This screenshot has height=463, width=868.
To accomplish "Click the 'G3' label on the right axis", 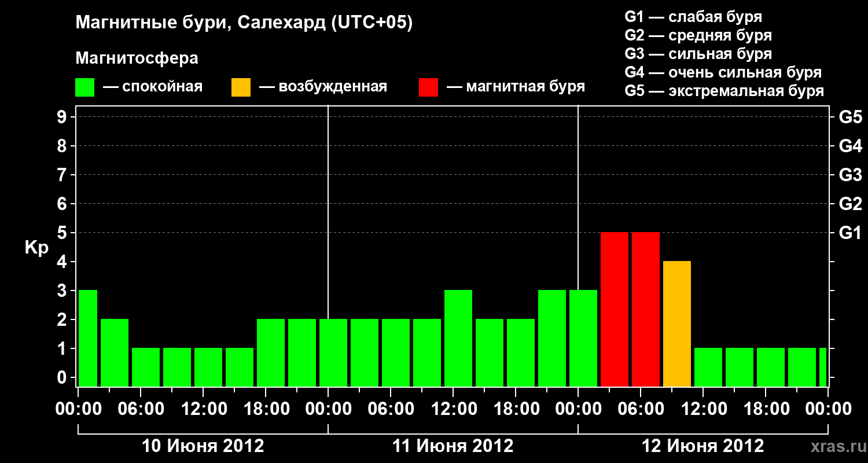I will (x=851, y=175).
